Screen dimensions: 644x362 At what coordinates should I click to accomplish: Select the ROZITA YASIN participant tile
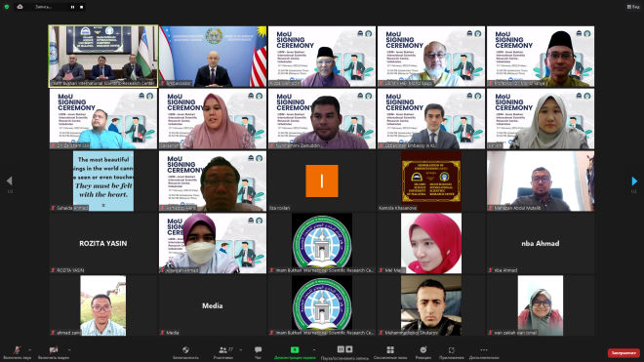(x=103, y=243)
